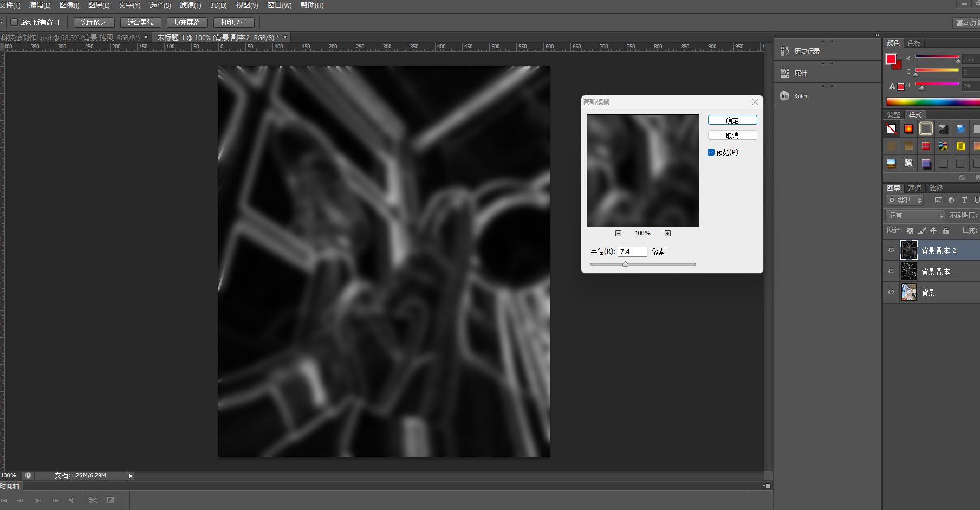
Task: Apply the purple gradient style preset
Action: (x=926, y=163)
